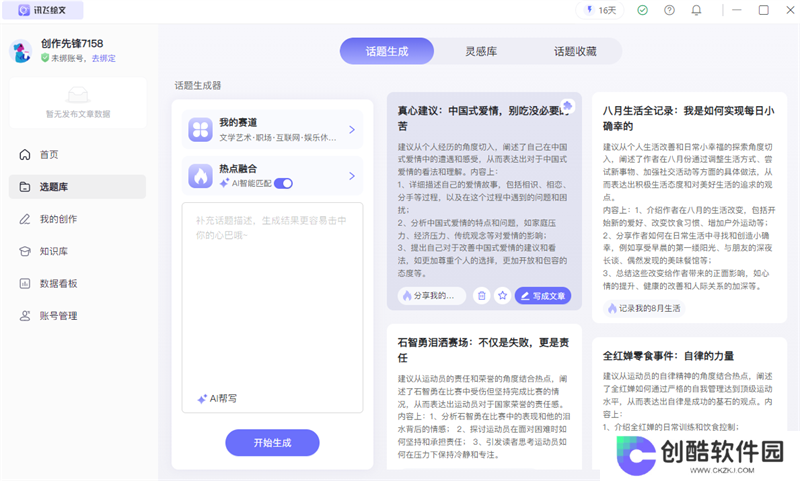Open the 石智勇泪洒赛场 topic card title

(483, 350)
